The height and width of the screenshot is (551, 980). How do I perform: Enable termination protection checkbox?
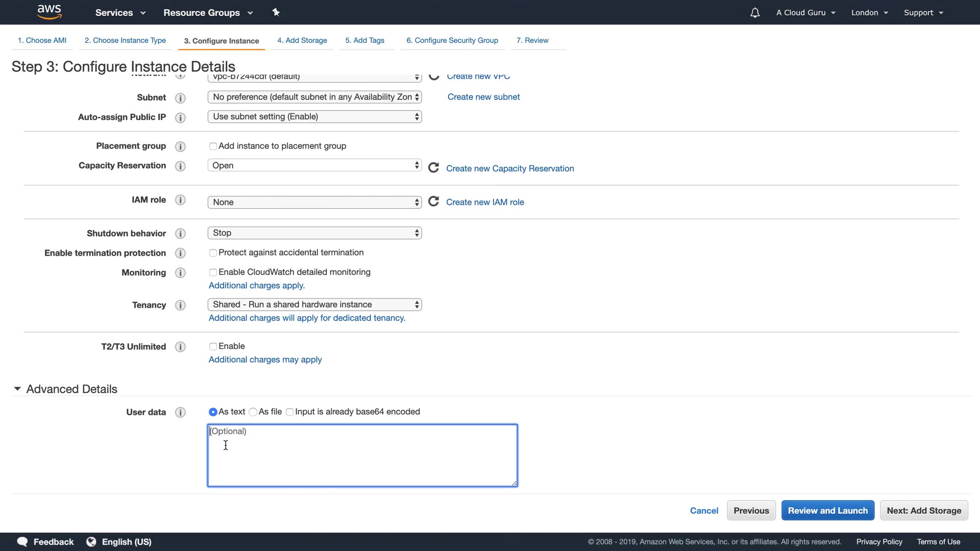coord(213,253)
